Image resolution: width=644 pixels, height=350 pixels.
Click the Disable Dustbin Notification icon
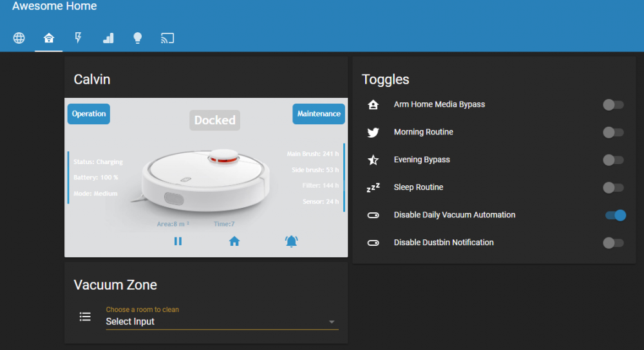pyautogui.click(x=373, y=243)
